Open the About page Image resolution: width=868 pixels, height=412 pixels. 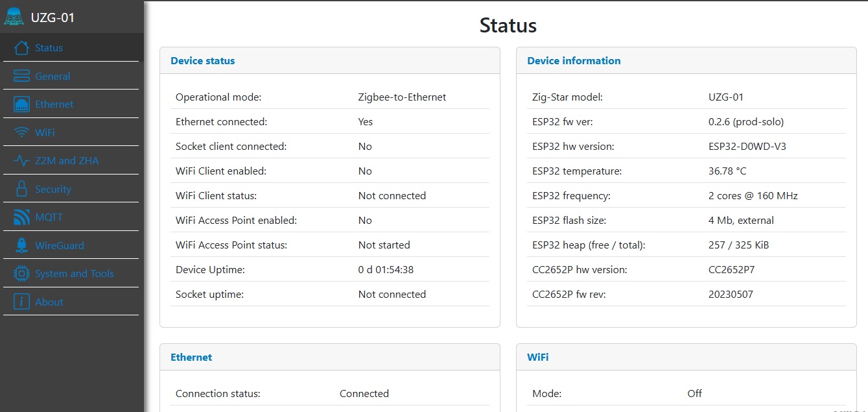(x=49, y=301)
